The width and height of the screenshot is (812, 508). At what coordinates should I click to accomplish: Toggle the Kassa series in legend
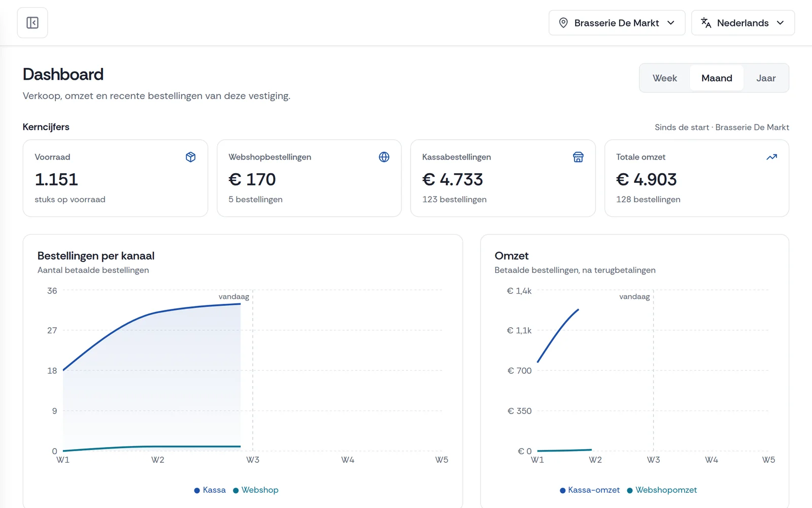[210, 490]
